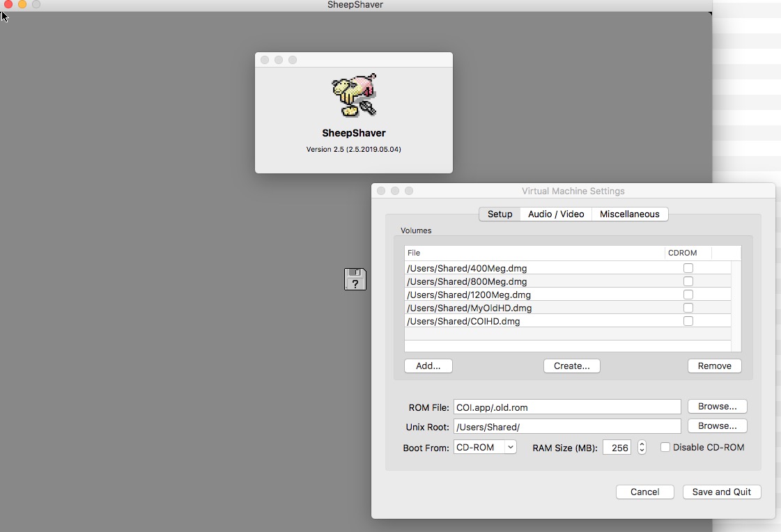This screenshot has width=781, height=532.
Task: Switch to the Setup tab
Action: pyautogui.click(x=500, y=214)
